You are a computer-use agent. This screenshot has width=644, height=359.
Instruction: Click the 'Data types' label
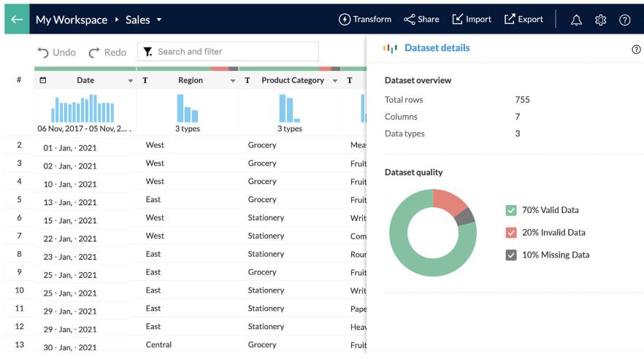405,134
